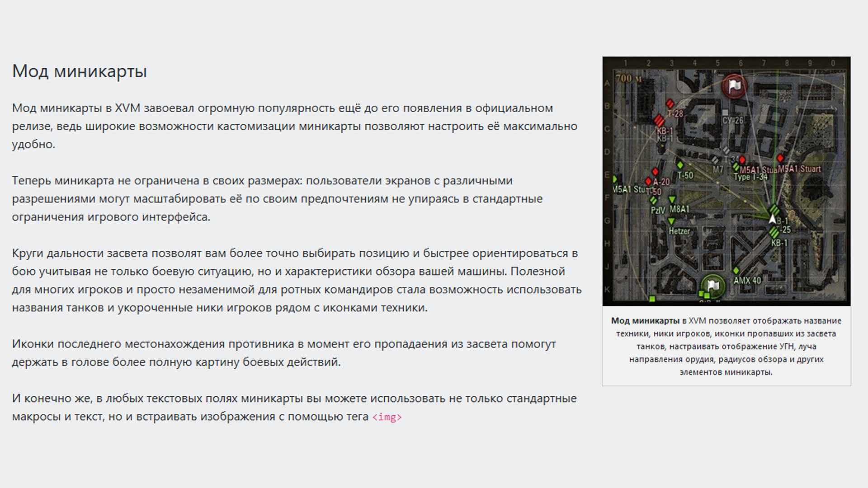Click the red enemy base flag icon

735,86
